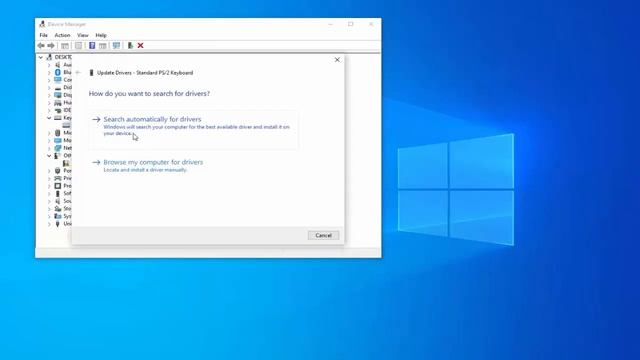The width and height of the screenshot is (640, 360).
Task: Toggle the action pane toolbar icon
Action: tap(103, 46)
